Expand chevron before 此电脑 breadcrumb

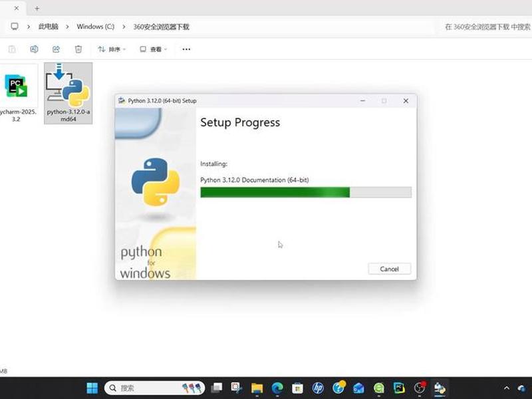(28, 27)
